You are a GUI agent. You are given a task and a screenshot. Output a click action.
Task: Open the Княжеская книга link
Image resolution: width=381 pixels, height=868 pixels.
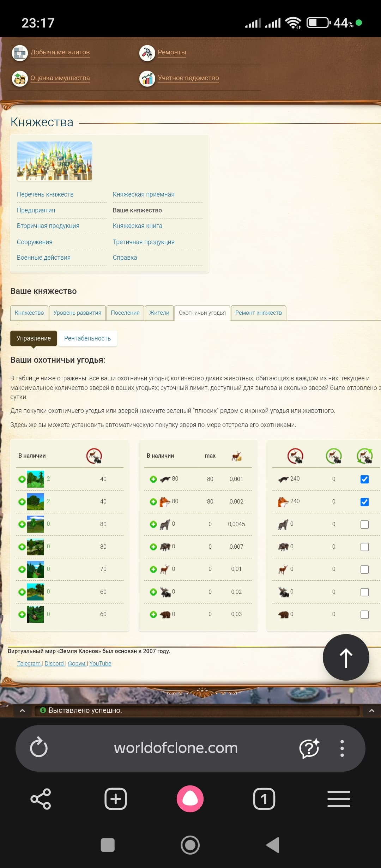pos(138,226)
